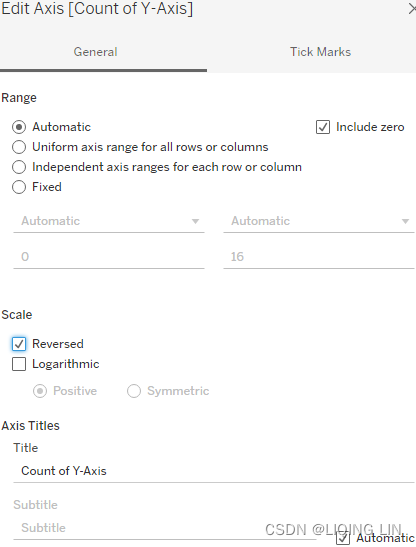Open the right Automatic range dropdown

pos(319,221)
